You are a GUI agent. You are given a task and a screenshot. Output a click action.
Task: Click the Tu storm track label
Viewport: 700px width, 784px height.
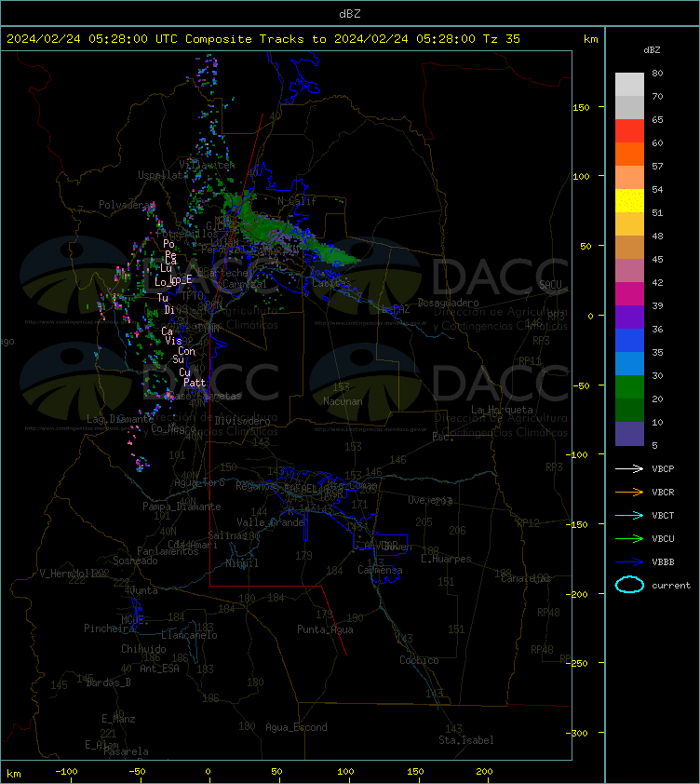[x=163, y=298]
